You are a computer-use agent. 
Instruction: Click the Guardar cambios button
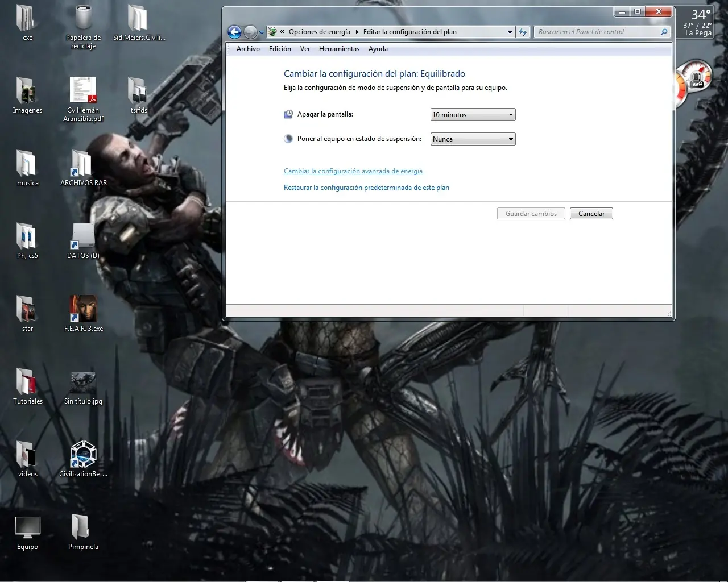(x=531, y=214)
